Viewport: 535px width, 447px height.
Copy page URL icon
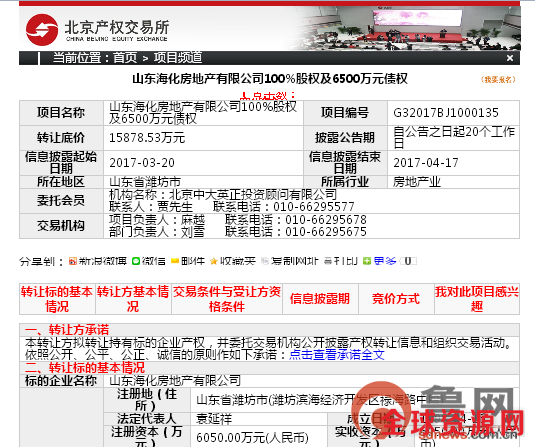265,261
